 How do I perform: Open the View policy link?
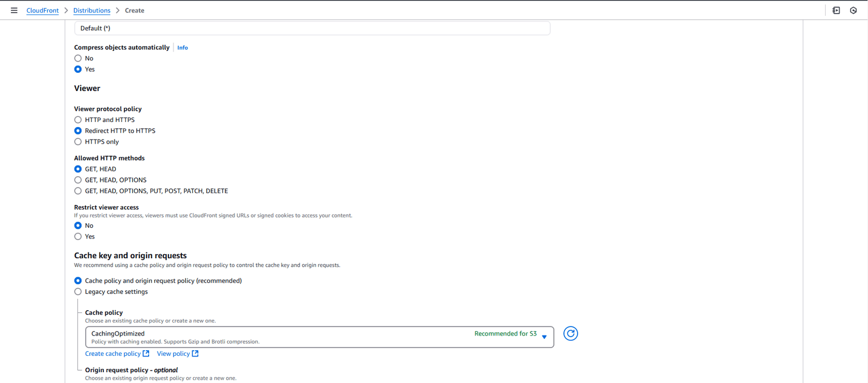[x=173, y=354]
